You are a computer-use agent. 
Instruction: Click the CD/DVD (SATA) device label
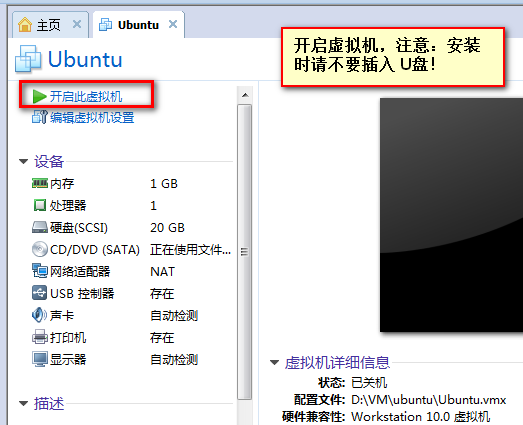coord(95,250)
